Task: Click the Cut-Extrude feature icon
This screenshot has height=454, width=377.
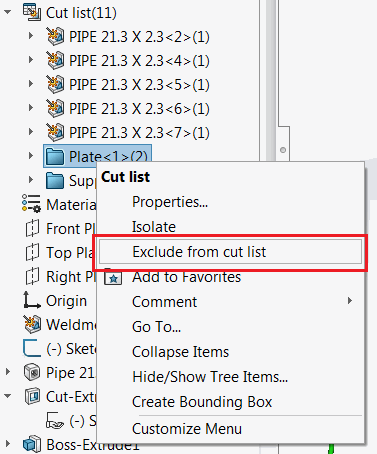Action: (32, 396)
